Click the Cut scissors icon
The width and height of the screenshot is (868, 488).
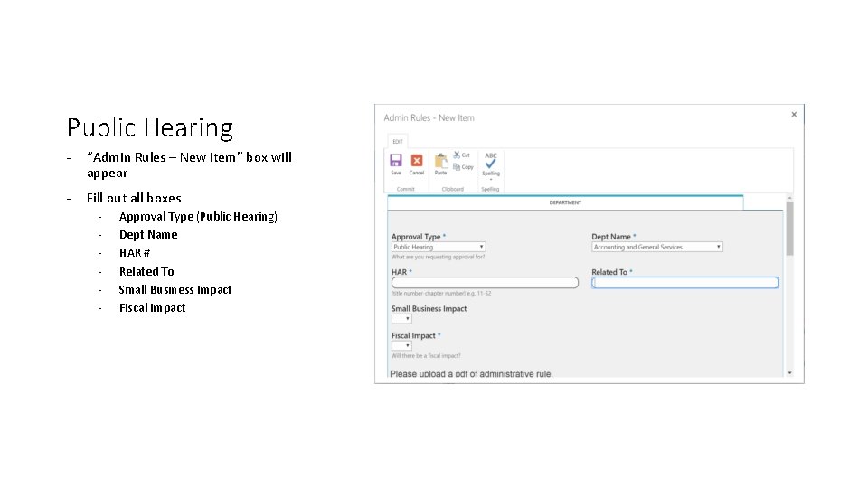457,155
